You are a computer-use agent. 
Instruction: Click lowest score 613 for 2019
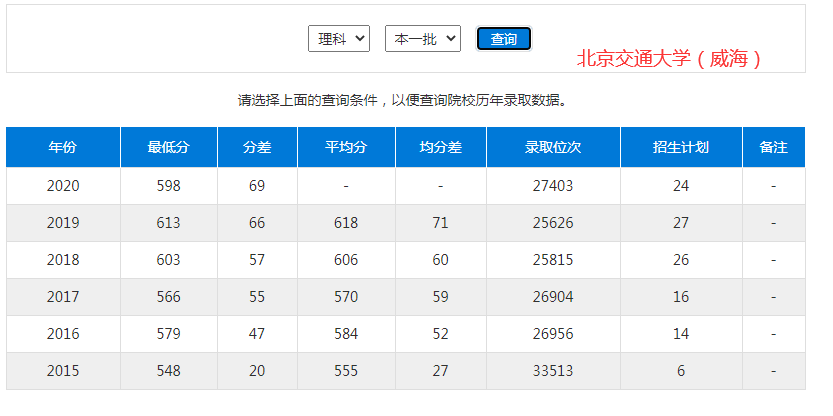coord(168,223)
